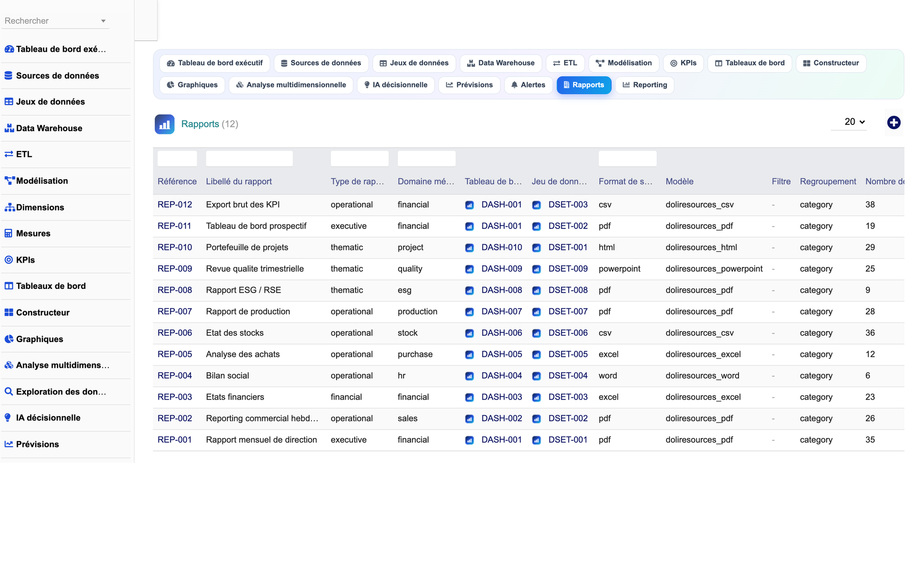924x572 pixels.
Task: Open Tableaux de bord in sidebar
Action: 51,286
